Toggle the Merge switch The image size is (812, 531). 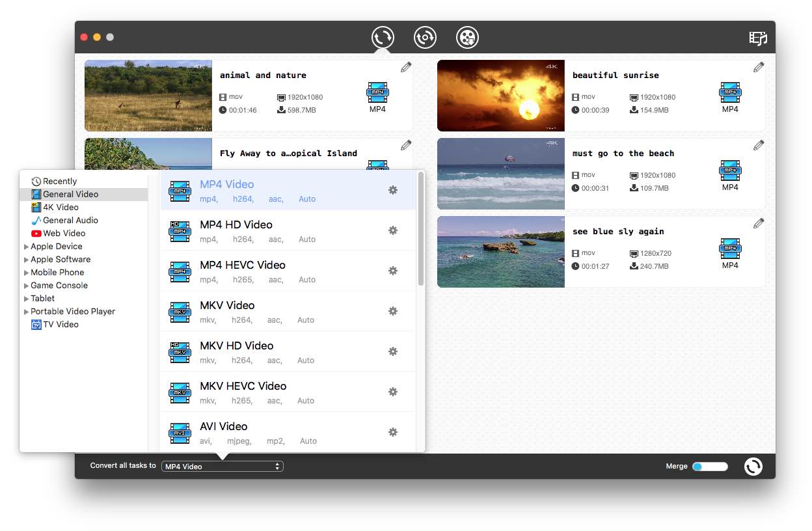tap(709, 466)
